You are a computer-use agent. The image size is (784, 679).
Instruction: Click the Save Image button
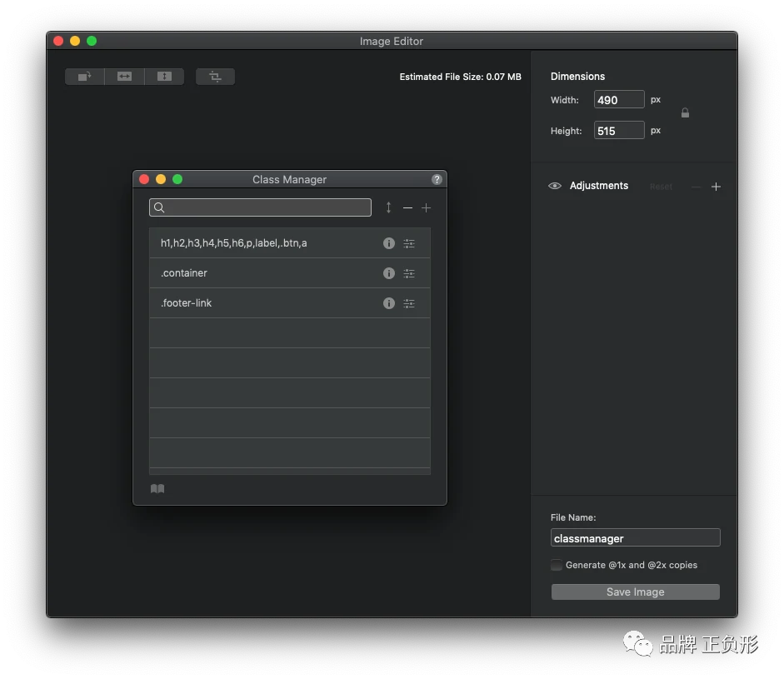click(635, 592)
